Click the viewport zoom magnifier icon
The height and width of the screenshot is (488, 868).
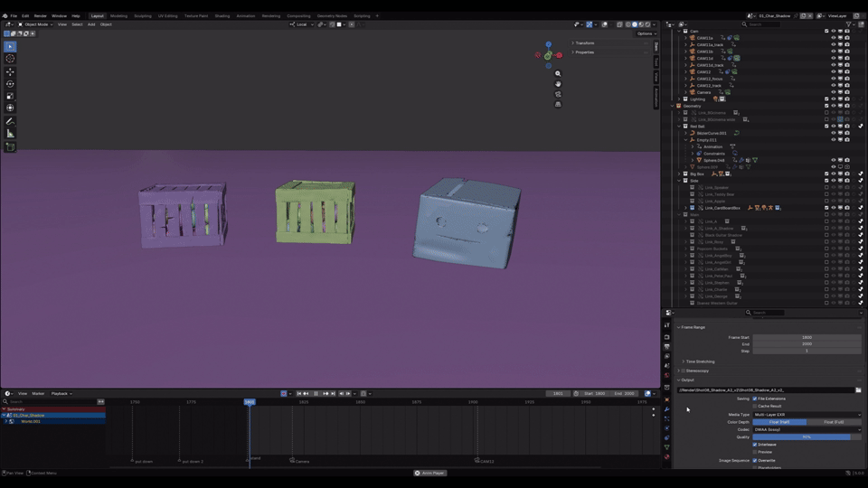(558, 73)
